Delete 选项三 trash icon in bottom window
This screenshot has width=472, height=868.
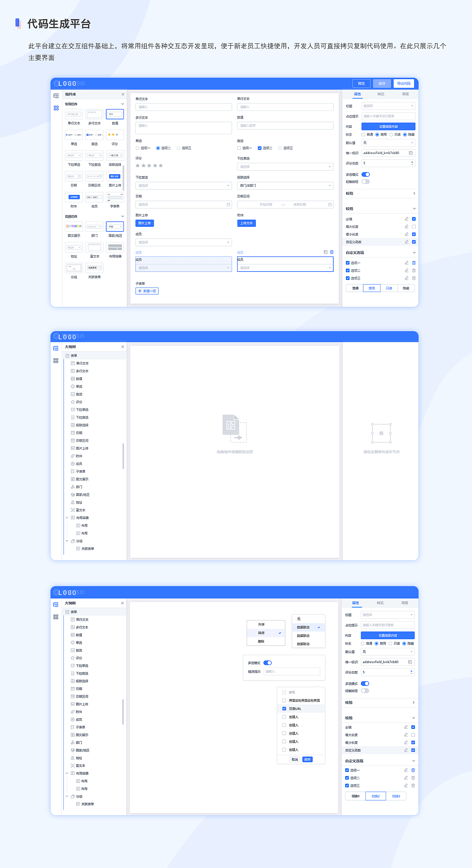pyautogui.click(x=413, y=785)
